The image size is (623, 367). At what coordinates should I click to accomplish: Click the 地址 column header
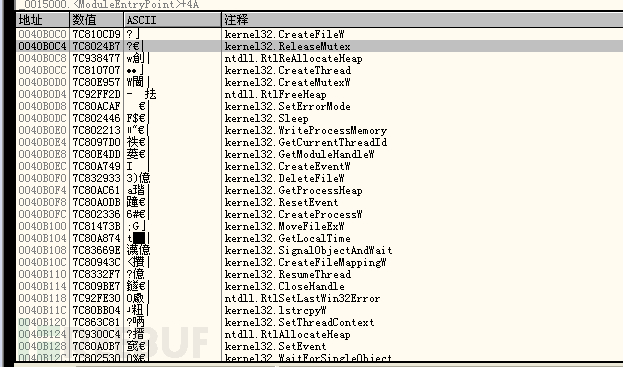point(43,20)
